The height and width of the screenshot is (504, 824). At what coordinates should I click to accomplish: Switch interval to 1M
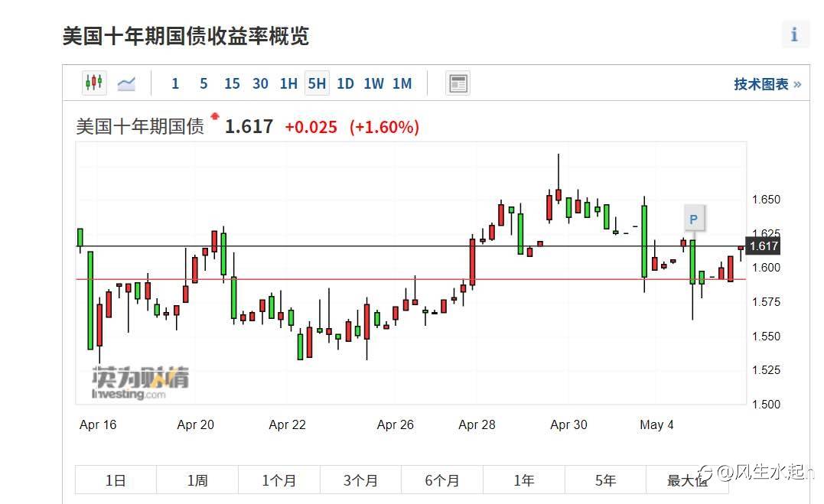point(402,83)
